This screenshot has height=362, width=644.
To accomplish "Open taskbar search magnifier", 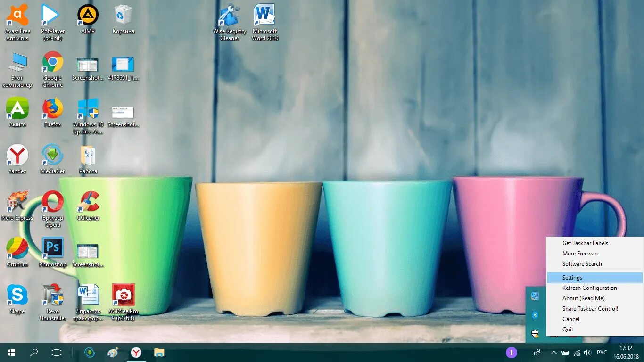I will [34, 353].
